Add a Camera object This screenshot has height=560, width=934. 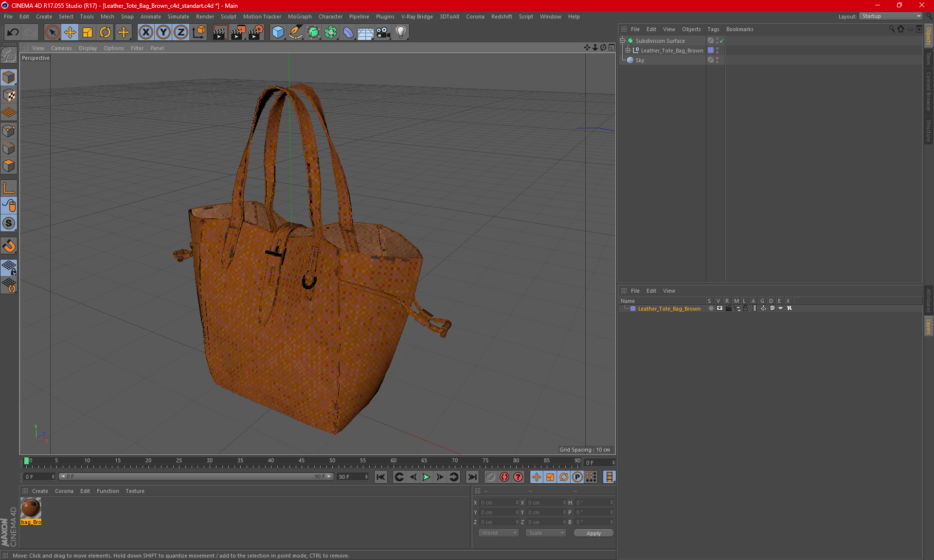click(383, 32)
